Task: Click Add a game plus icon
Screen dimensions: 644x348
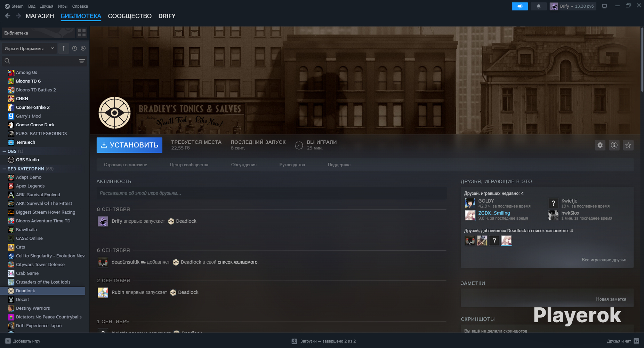Action: point(8,341)
